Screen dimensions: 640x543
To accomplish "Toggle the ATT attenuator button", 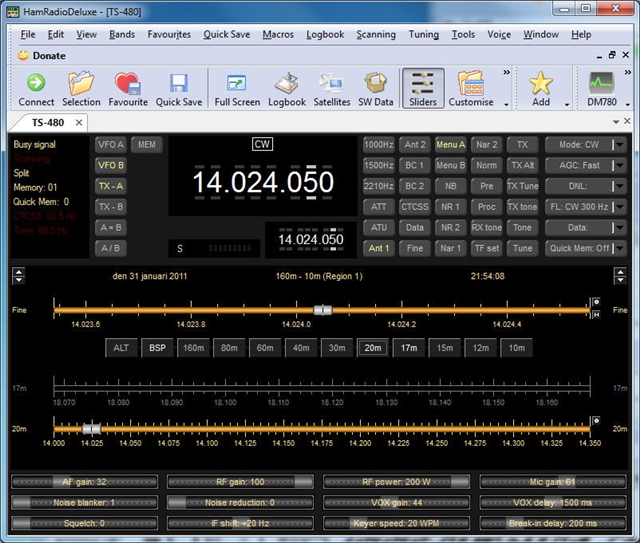I will click(x=378, y=207).
